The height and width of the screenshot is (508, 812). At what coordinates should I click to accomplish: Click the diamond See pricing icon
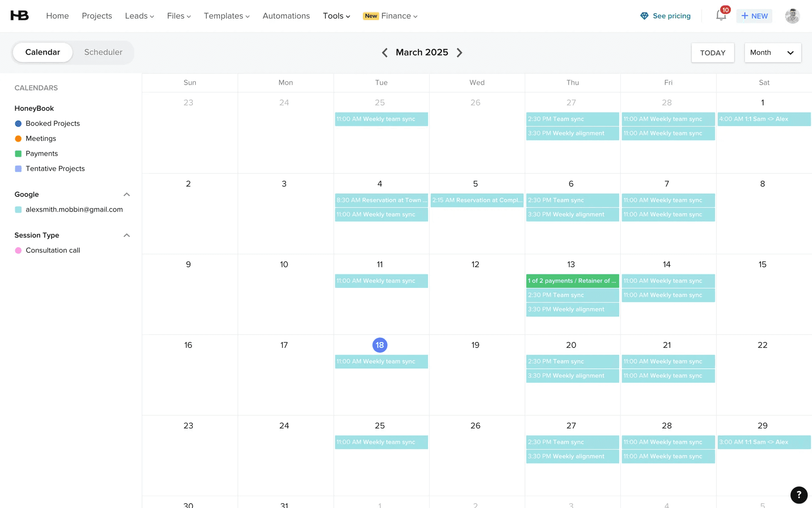point(644,16)
